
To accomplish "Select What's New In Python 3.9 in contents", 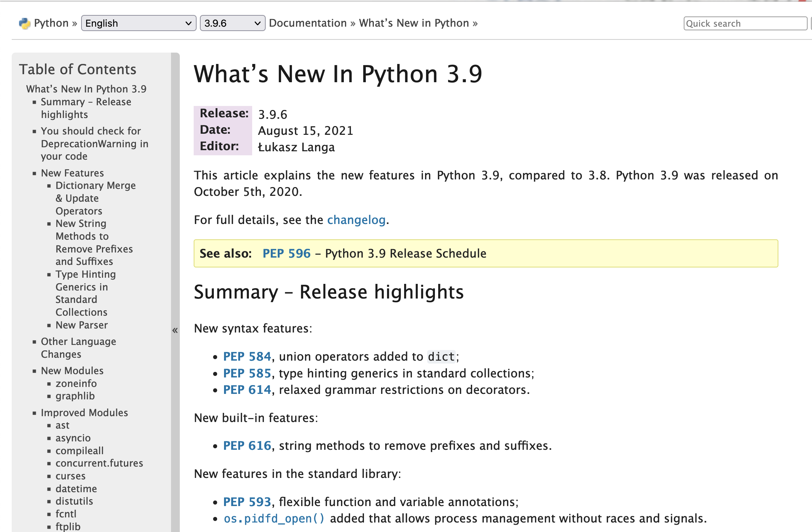I will coord(86,89).
